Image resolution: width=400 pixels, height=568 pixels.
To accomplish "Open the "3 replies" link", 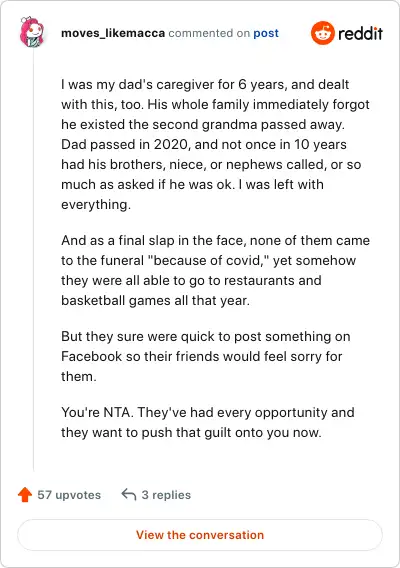I will click(166, 495).
